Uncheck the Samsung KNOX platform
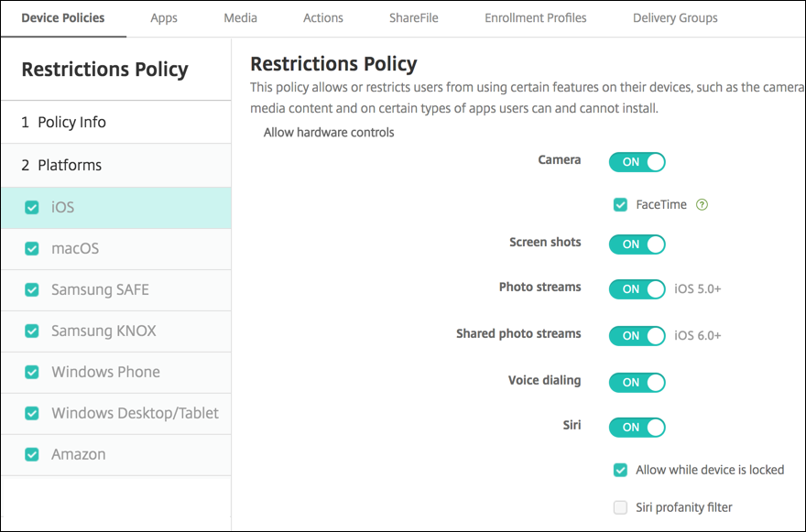Screen dimensions: 806x532 pyautogui.click(x=32, y=331)
